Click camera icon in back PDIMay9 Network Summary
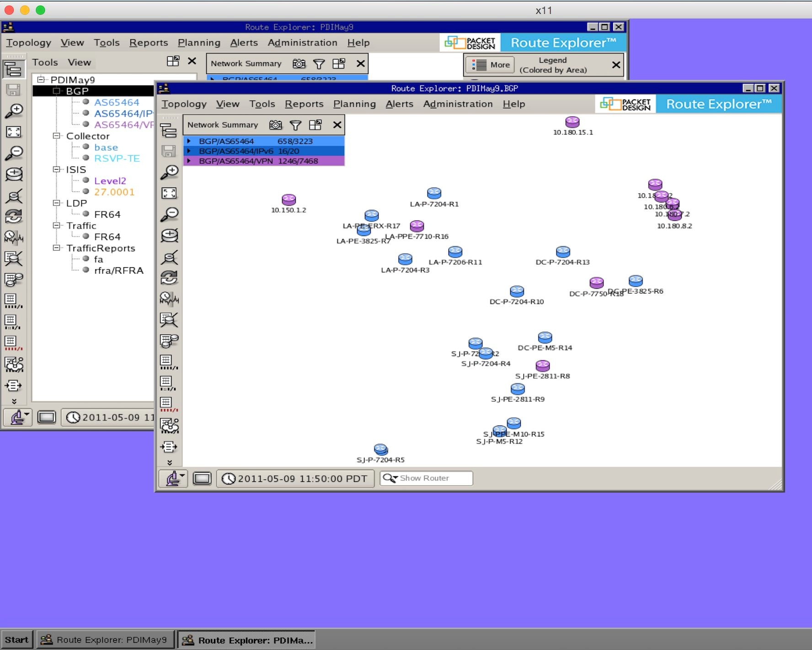Image resolution: width=812 pixels, height=650 pixels. tap(299, 64)
